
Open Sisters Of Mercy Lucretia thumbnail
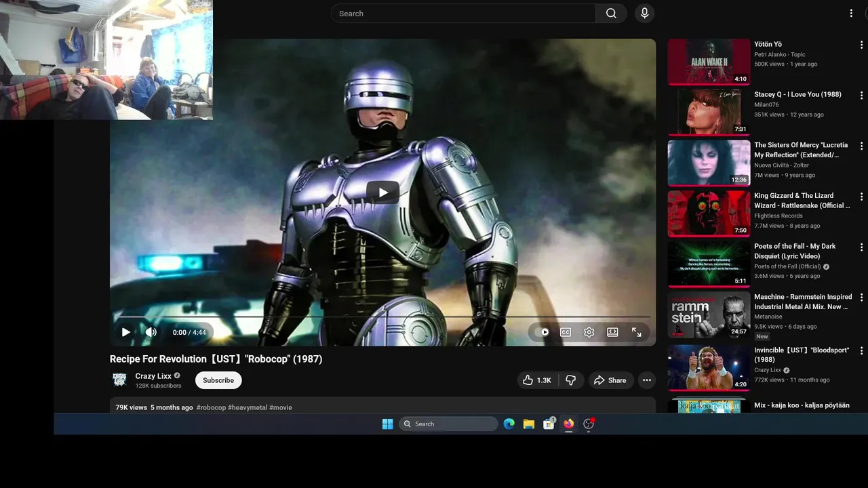tap(709, 163)
